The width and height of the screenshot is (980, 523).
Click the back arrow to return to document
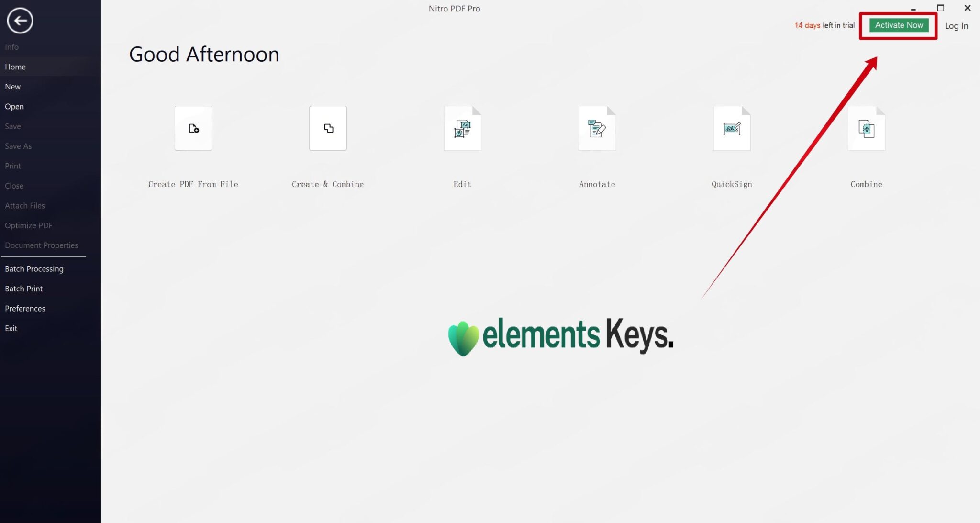point(20,20)
